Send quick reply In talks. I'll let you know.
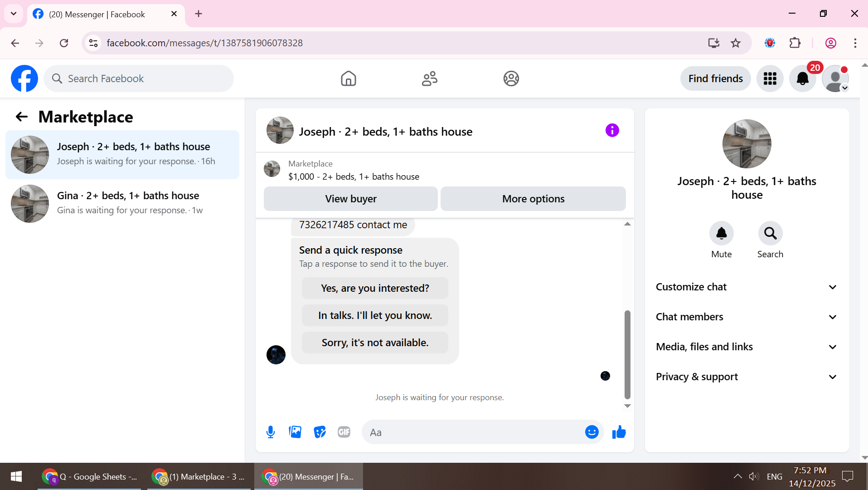This screenshot has height=490, width=868. [375, 315]
